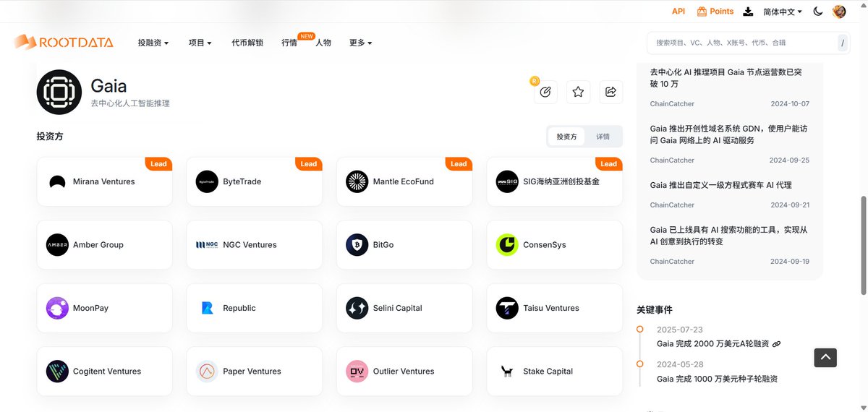Click MoonPay logo icon

tap(57, 308)
